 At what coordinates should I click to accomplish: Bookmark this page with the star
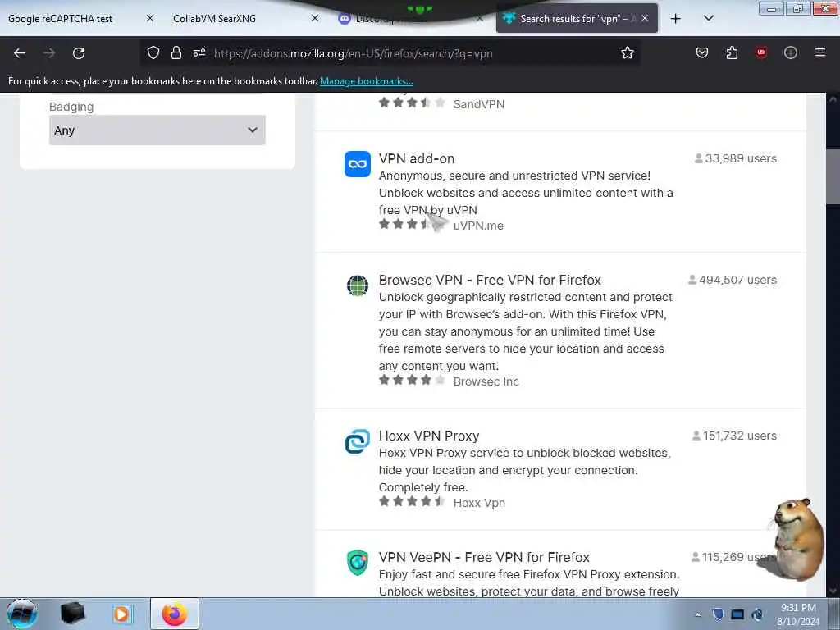(x=628, y=52)
